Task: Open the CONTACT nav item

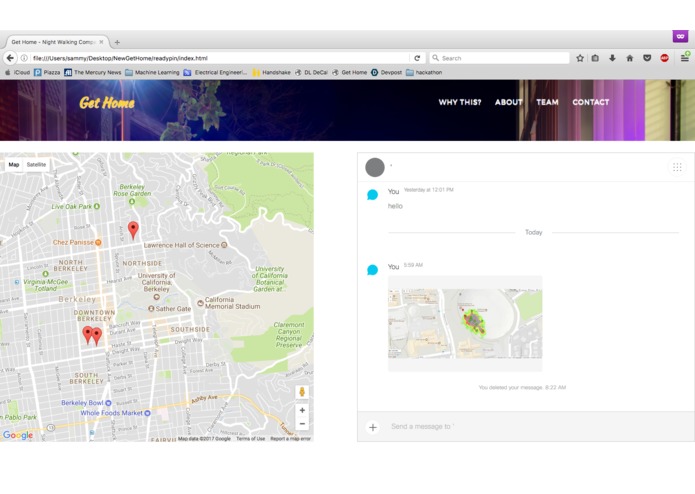Action: pos(590,102)
